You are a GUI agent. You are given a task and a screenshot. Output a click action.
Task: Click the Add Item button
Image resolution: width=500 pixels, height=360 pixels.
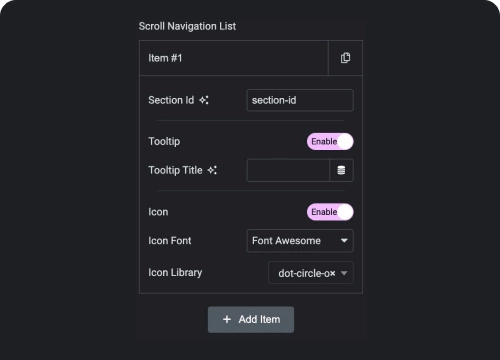[x=251, y=319]
